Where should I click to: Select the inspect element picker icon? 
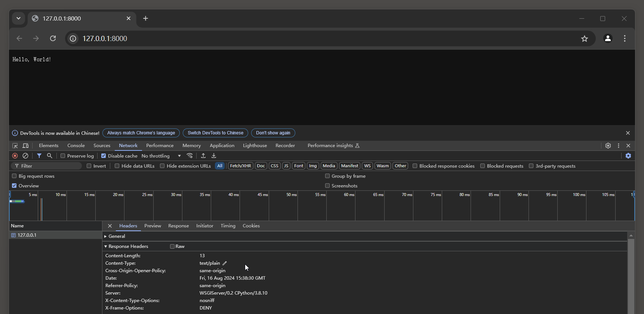[x=15, y=146]
